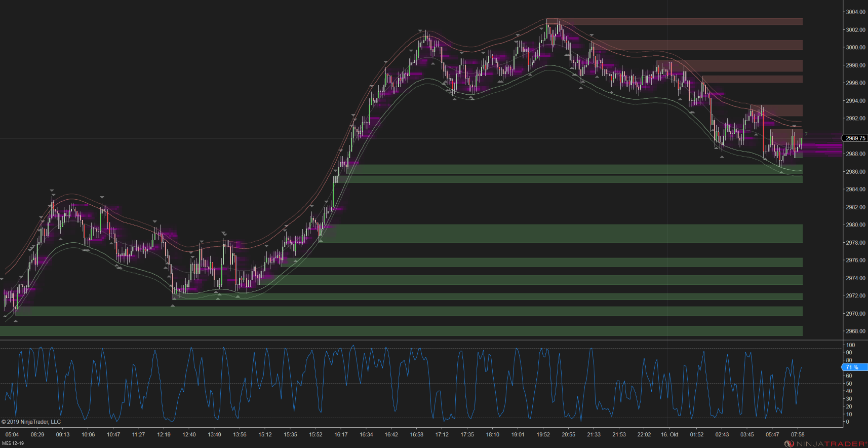This screenshot has width=868, height=448.
Task: Click the 12:19 time axis label
Action: click(164, 434)
